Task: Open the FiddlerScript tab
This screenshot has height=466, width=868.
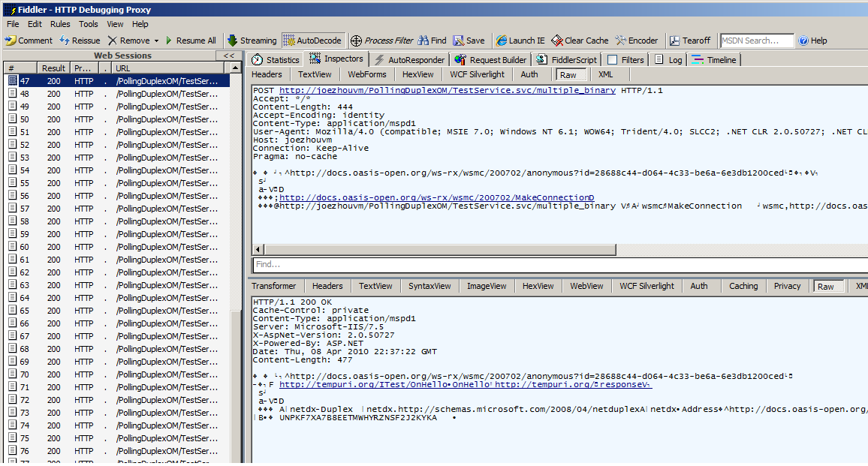Action: tap(566, 60)
